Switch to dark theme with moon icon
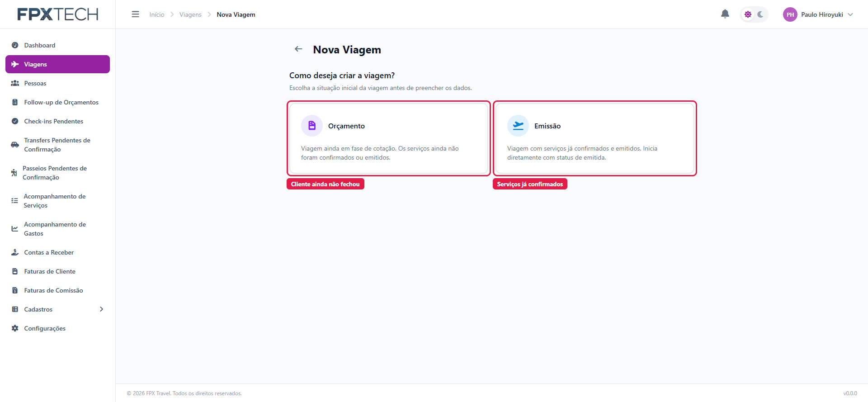 761,14
